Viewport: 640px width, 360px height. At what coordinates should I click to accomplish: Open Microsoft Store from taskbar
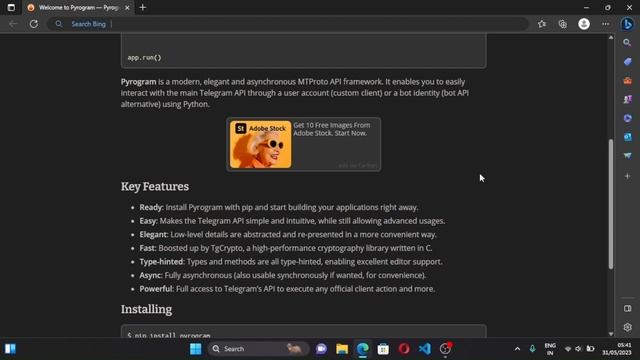pyautogui.click(x=383, y=349)
